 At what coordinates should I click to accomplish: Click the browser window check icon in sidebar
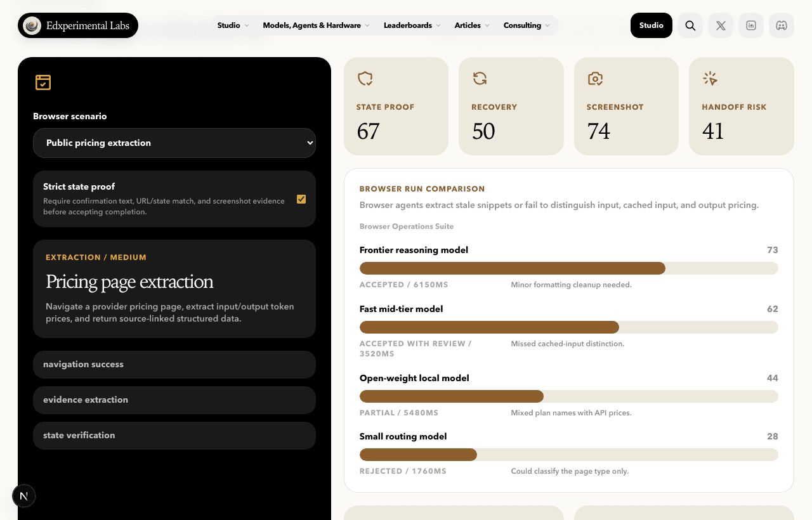point(43,82)
